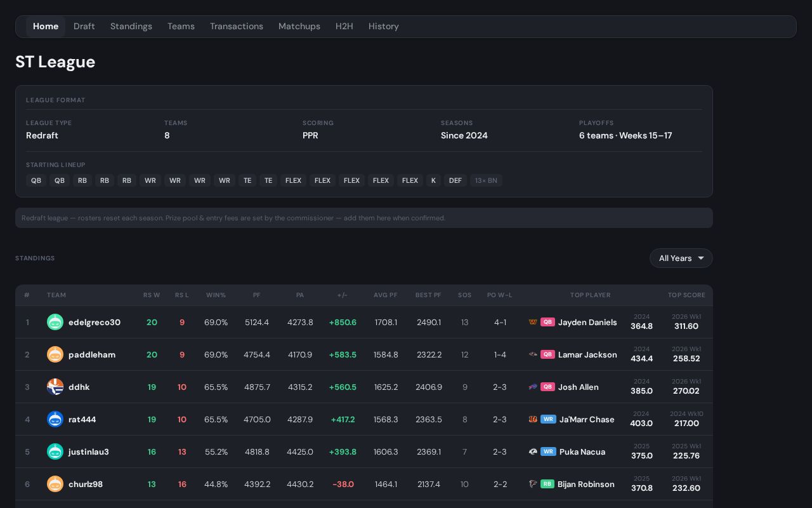Click the Since 2024 seasons value

pos(464,135)
